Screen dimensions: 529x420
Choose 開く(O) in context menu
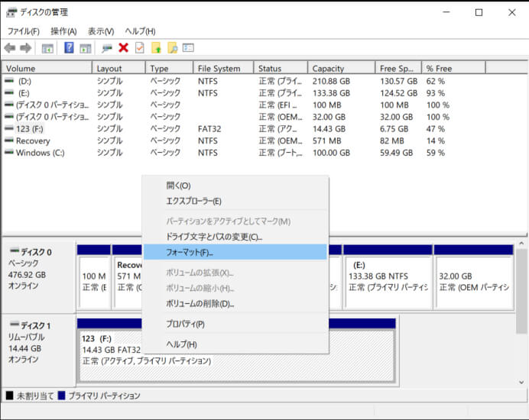tap(235, 186)
